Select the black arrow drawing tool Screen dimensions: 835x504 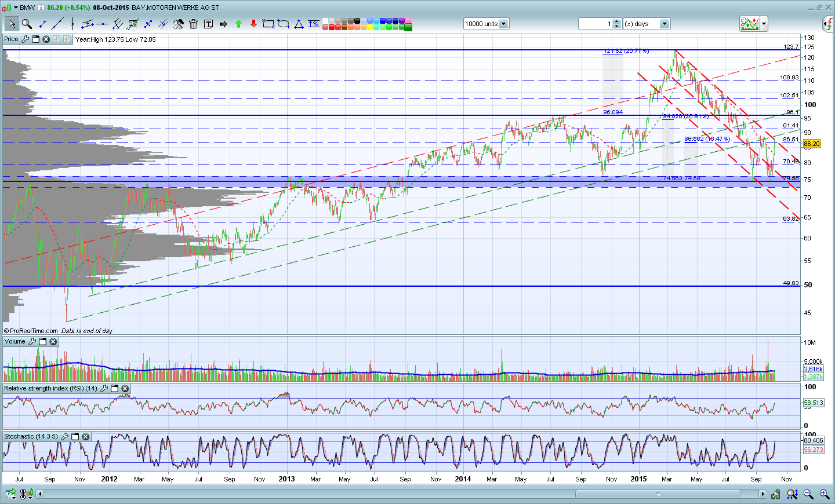pyautogui.click(x=223, y=24)
